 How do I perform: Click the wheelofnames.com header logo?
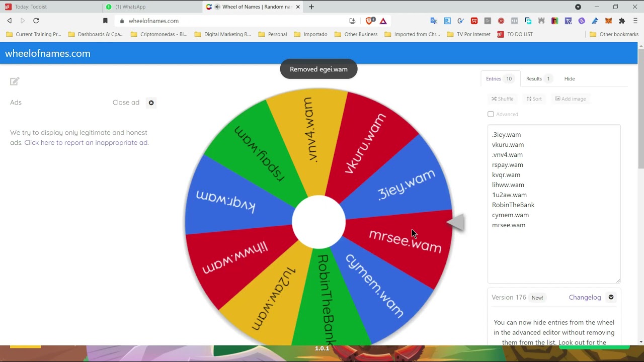coord(48,53)
